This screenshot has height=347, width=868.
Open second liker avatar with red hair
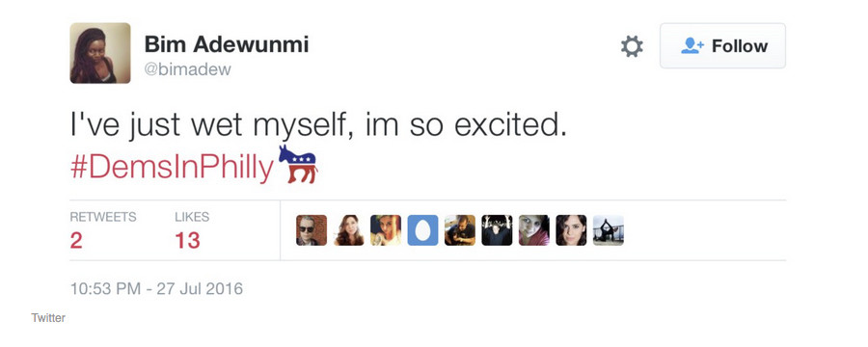(348, 230)
